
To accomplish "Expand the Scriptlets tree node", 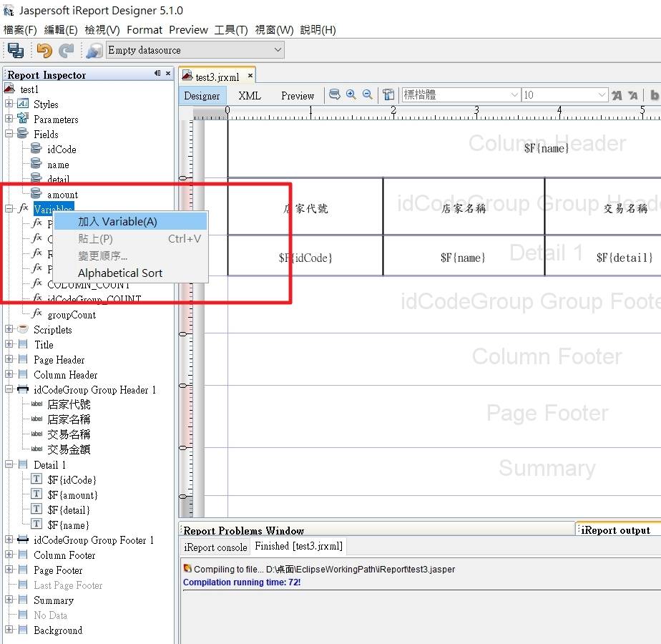I will pyautogui.click(x=9, y=329).
